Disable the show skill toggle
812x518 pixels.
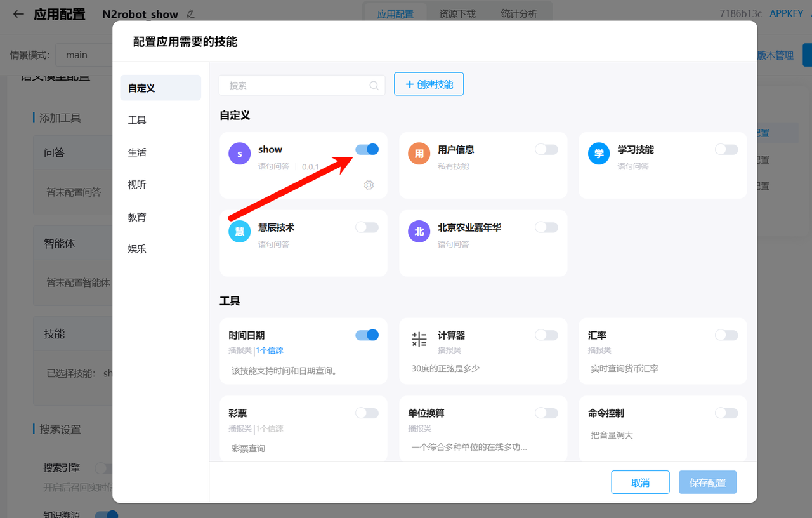[367, 149]
